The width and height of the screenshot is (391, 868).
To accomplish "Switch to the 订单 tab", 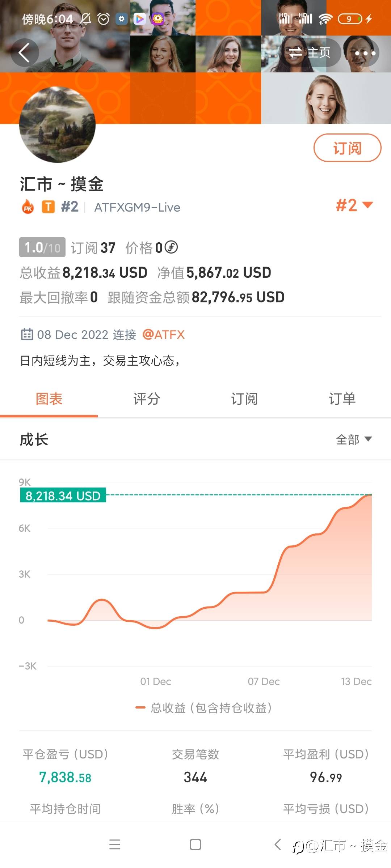I will [x=342, y=399].
